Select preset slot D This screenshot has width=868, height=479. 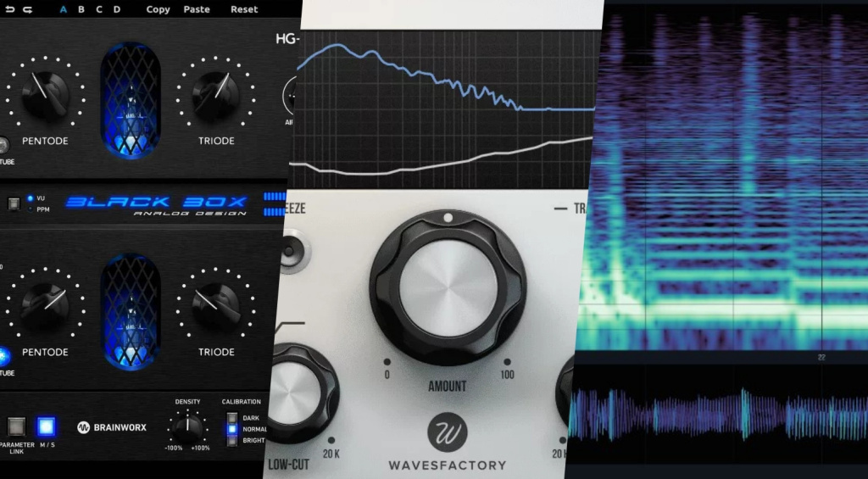tap(117, 9)
